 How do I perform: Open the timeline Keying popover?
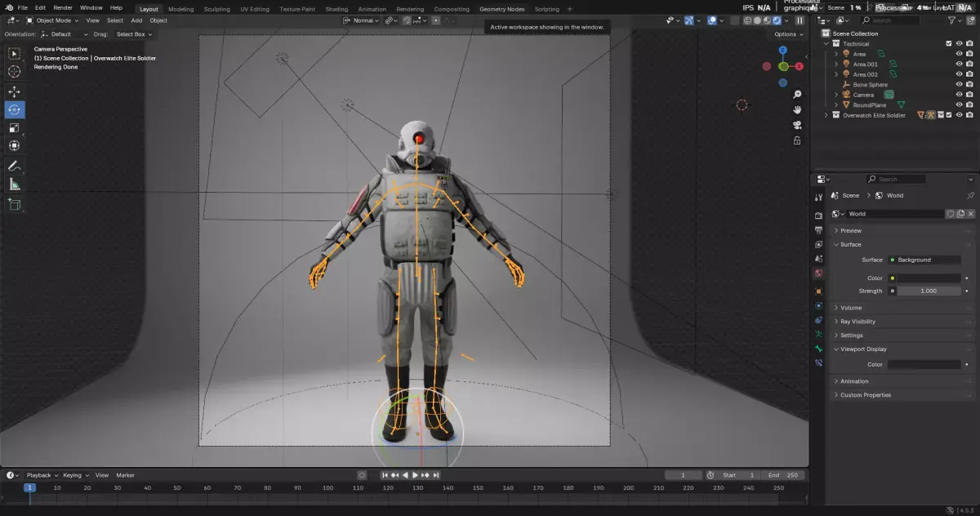pos(75,475)
